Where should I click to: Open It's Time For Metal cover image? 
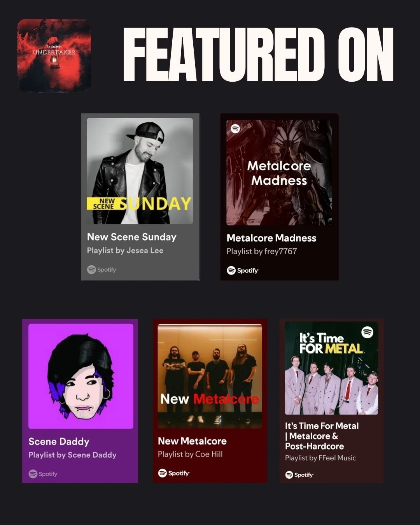point(332,368)
